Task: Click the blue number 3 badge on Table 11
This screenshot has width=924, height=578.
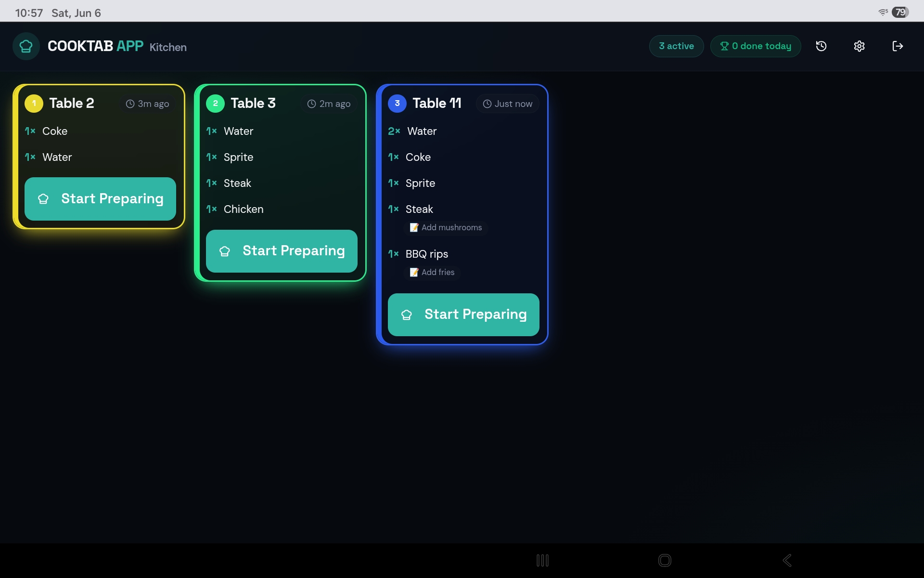Action: [x=397, y=103]
